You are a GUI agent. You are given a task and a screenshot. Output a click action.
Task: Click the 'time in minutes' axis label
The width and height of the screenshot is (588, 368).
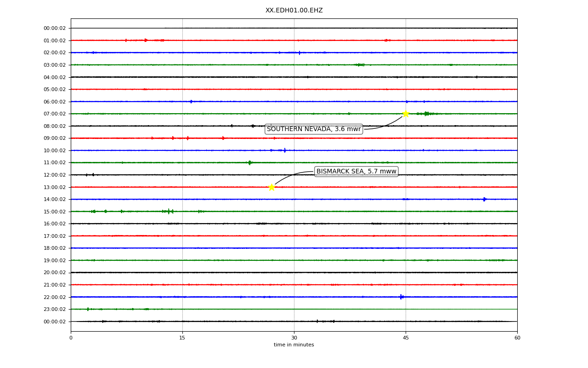294,345
